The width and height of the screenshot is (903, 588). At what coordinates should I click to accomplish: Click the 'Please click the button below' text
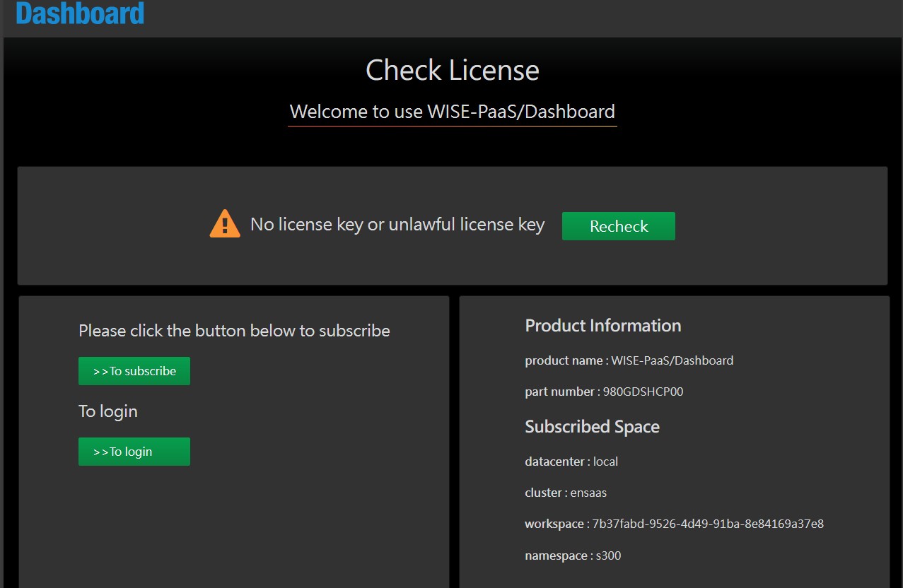click(234, 331)
